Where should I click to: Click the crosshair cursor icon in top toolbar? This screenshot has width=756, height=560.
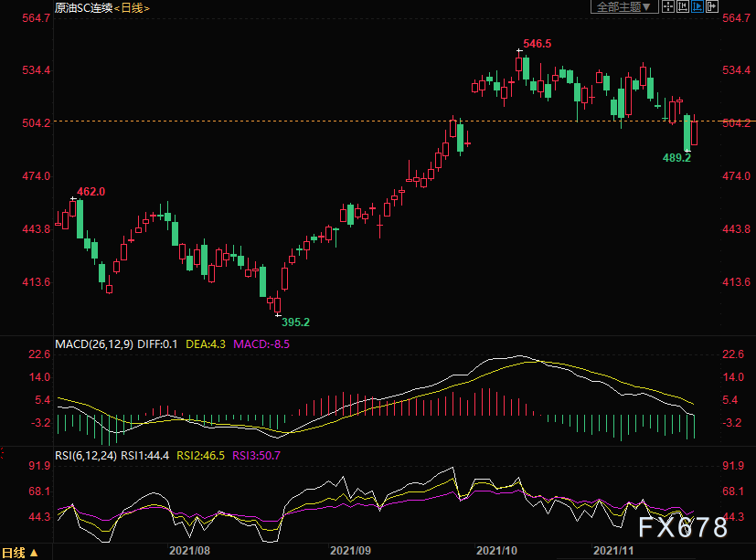[668, 7]
